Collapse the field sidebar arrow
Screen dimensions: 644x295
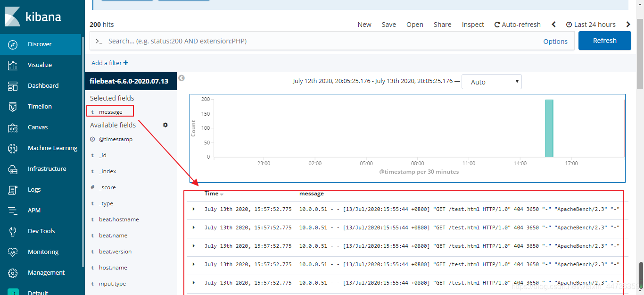pyautogui.click(x=182, y=78)
